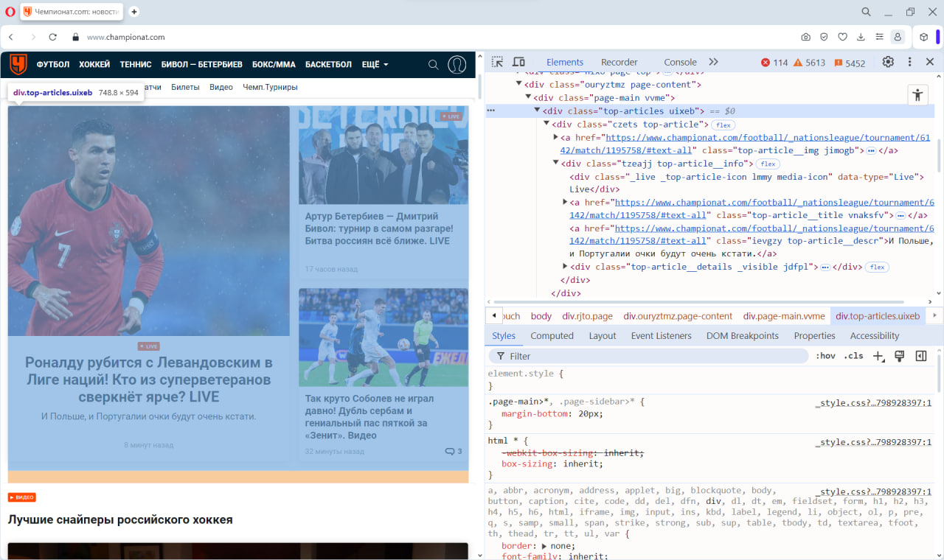
Task: Click the snapshot camera icon in address bar
Action: click(806, 37)
